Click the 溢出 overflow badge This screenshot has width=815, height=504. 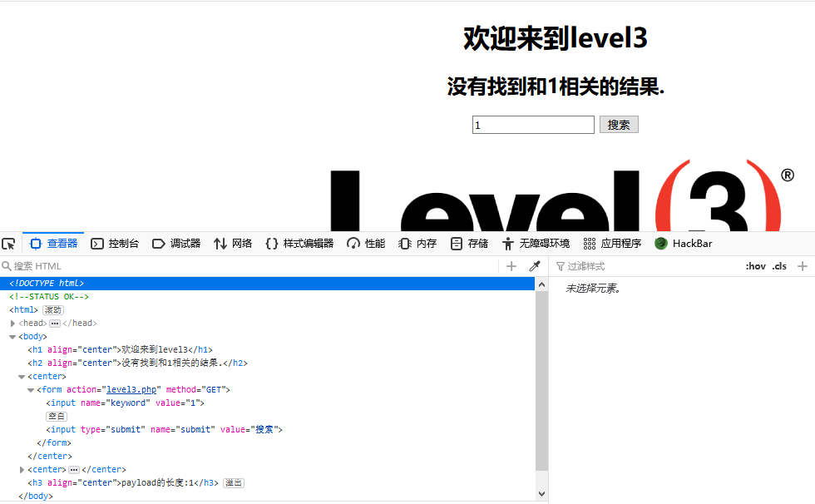234,483
